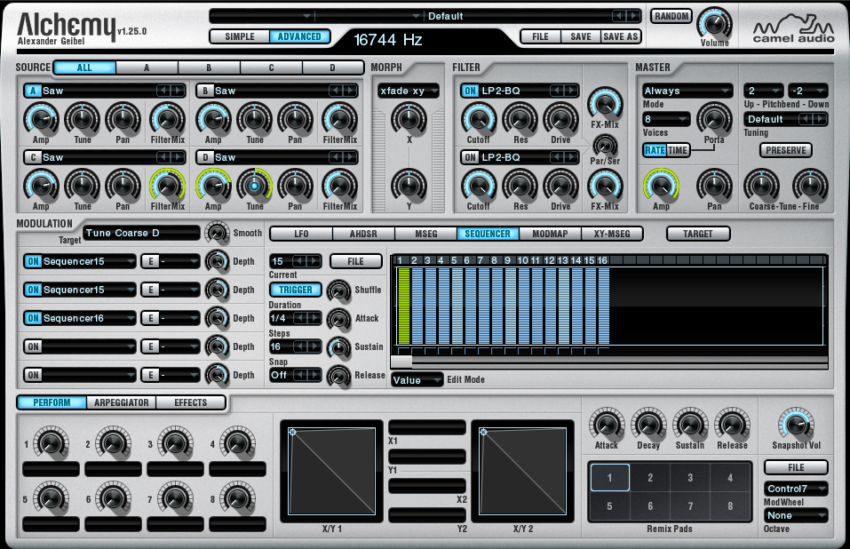Screen dimensions: 850x549
Task: Open the xfade xy morph dropdown
Action: coord(409,91)
